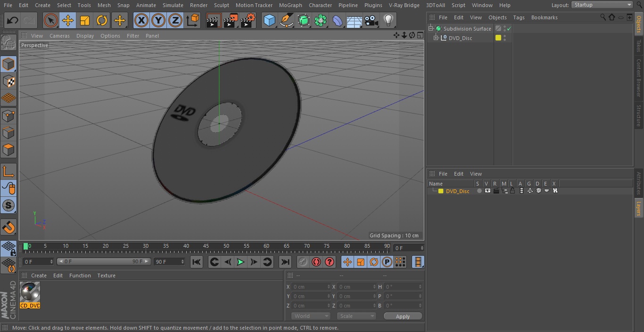This screenshot has height=332, width=644.
Task: Open the V-Ray Bridge menu
Action: pos(404,5)
